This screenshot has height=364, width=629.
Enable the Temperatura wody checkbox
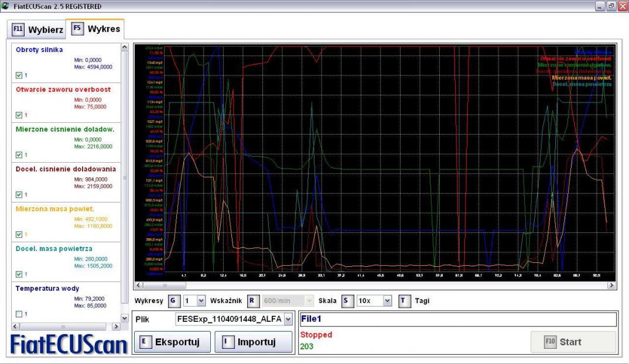click(19, 314)
